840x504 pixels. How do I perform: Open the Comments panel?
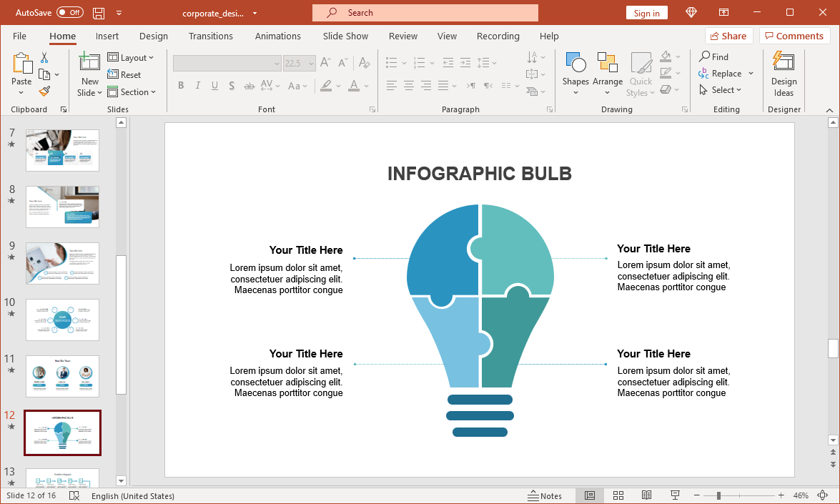pos(794,36)
